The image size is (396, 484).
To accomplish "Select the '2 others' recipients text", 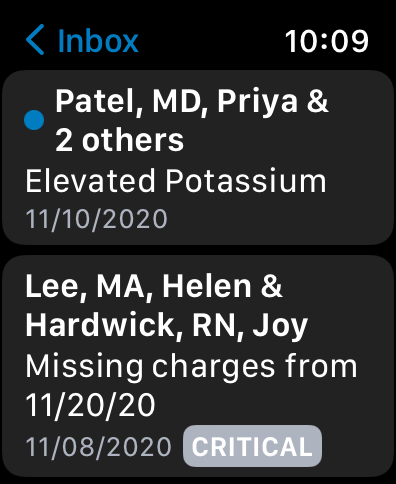I will click(x=119, y=140).
